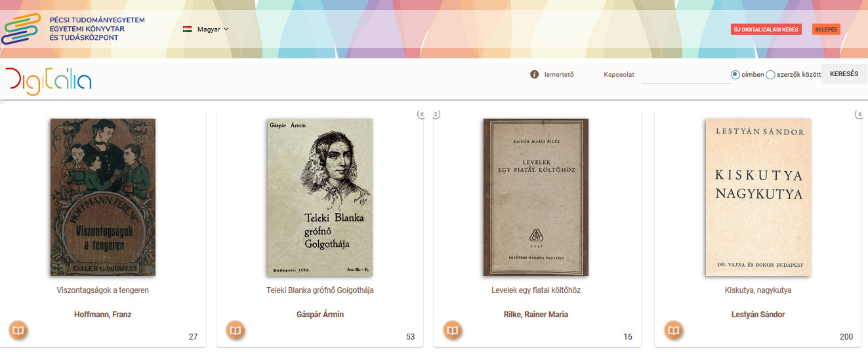This screenshot has width=868, height=352.
Task: Open the reader icon for Teleki Blanka grófnő Golgothája
Action: point(236,330)
